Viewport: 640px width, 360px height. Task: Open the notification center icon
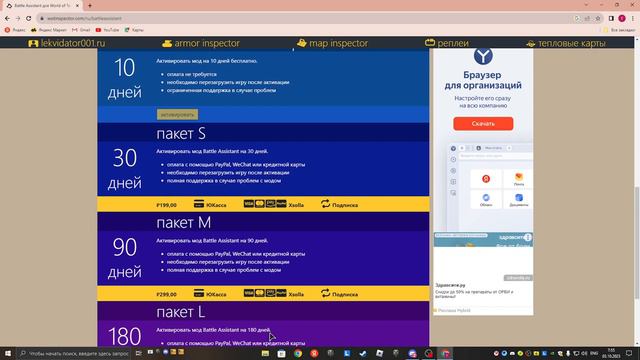coord(629,353)
